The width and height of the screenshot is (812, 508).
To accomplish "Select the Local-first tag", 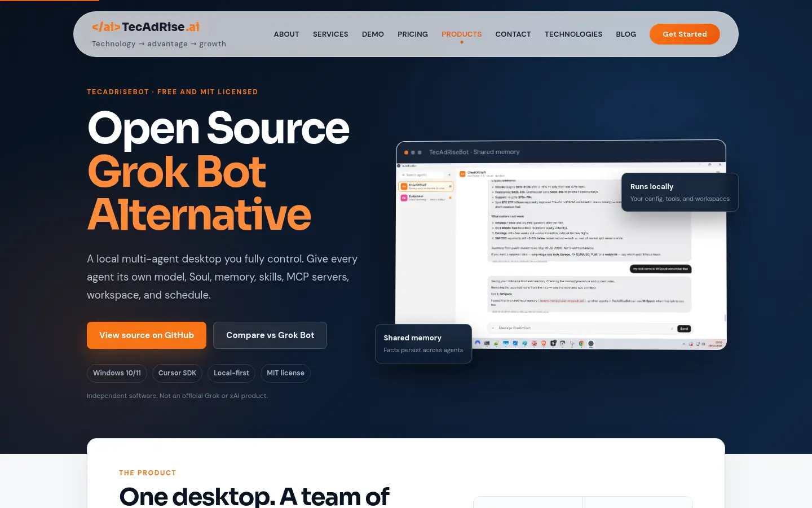I will [x=231, y=373].
